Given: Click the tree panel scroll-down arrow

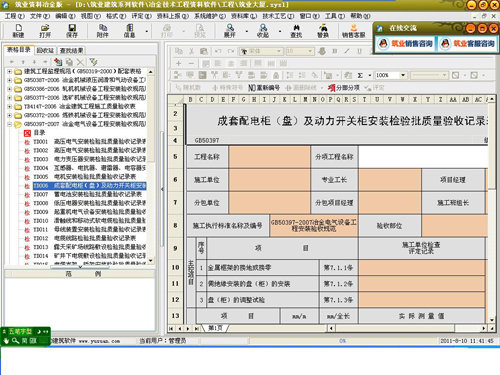Looking at the screenshot, I should point(151,260).
